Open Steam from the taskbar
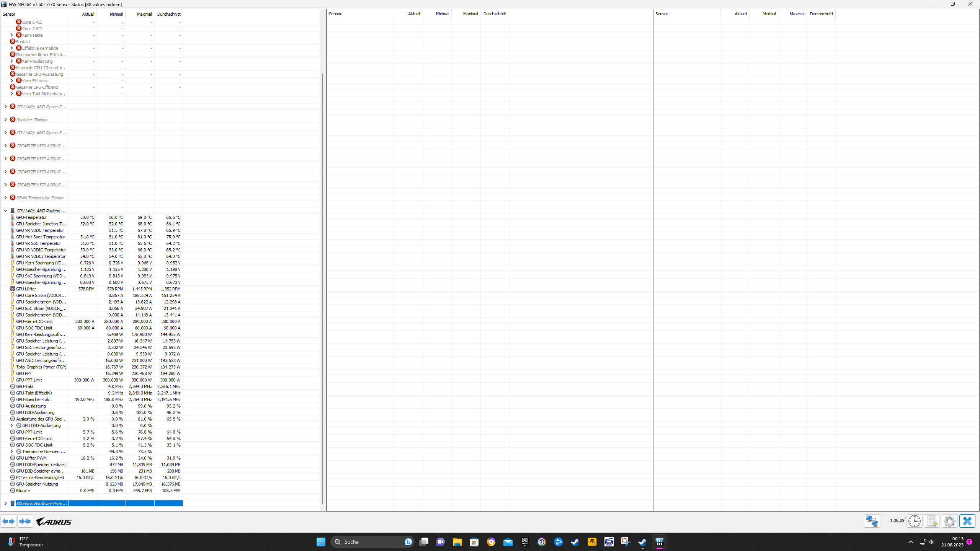Viewport: 980px width, 551px height. coord(575,542)
